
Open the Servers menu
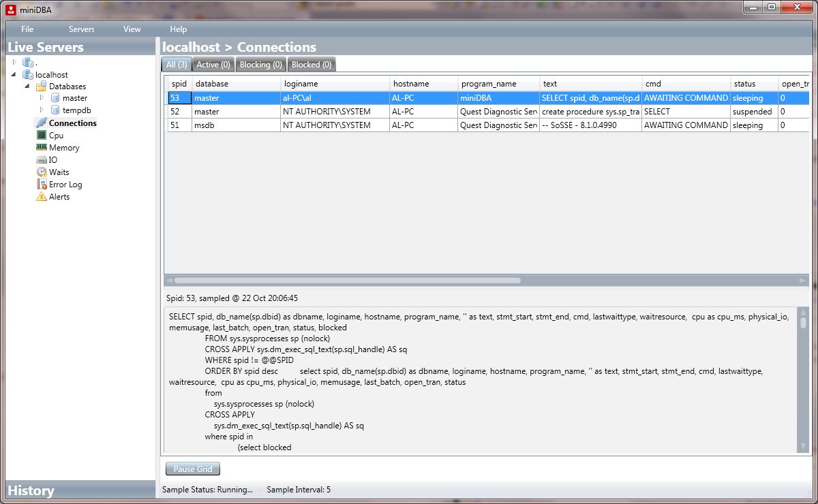point(82,29)
